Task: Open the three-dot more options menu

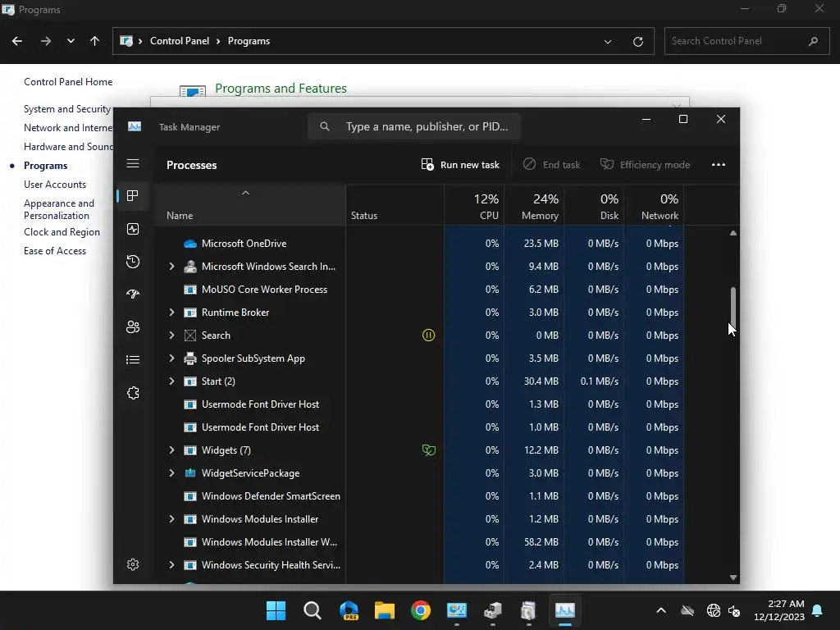Action: pyautogui.click(x=719, y=164)
